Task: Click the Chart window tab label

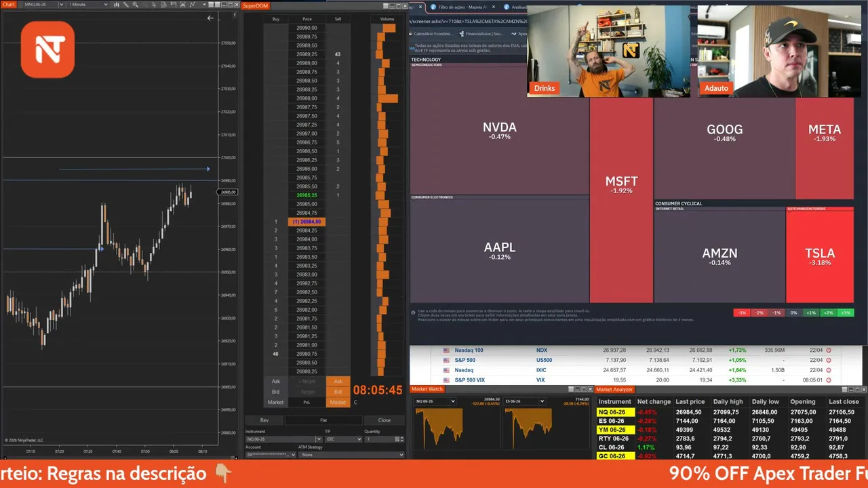Action: click(x=8, y=5)
